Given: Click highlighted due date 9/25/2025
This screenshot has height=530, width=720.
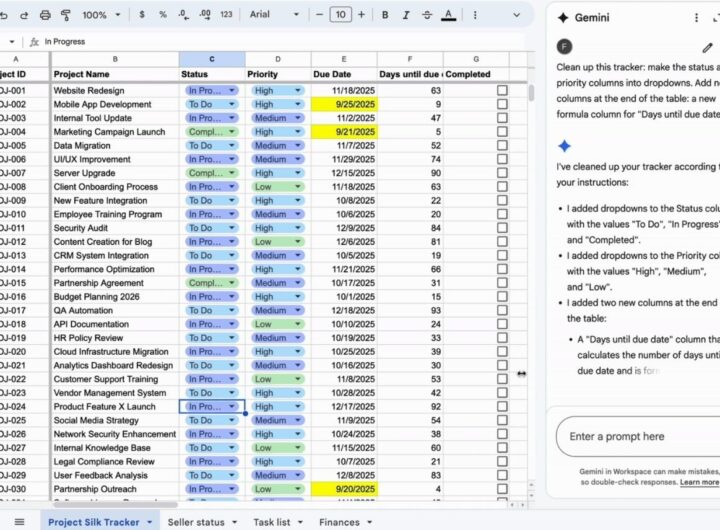Looking at the screenshot, I should click(344, 104).
